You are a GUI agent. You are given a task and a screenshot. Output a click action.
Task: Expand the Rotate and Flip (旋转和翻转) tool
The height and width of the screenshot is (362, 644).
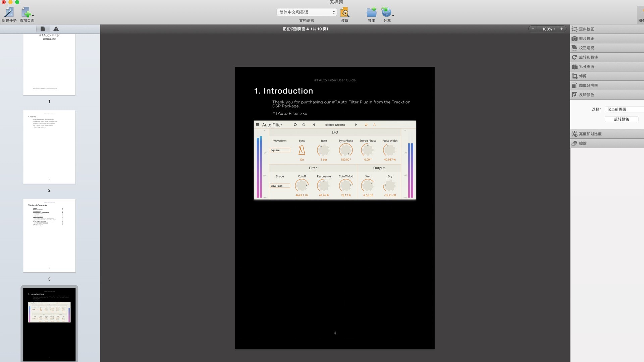607,57
